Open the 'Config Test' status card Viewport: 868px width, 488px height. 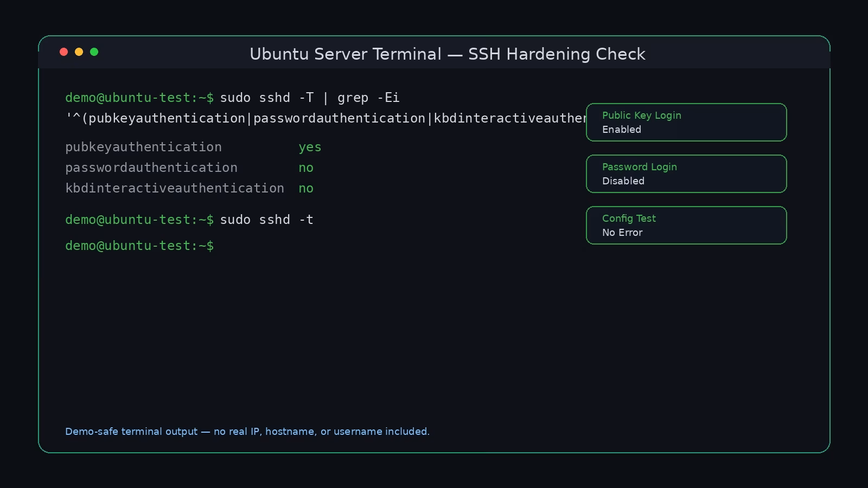pyautogui.click(x=686, y=225)
